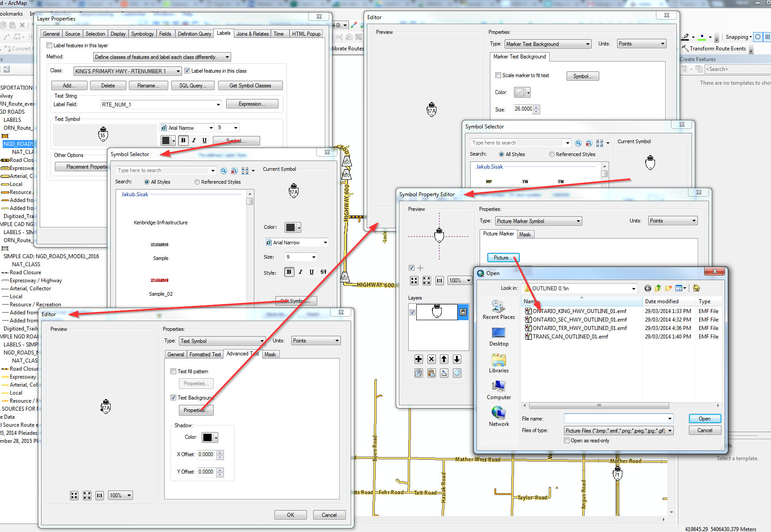
Task: Click the home icon in Open dialog
Action: pyautogui.click(x=696, y=289)
